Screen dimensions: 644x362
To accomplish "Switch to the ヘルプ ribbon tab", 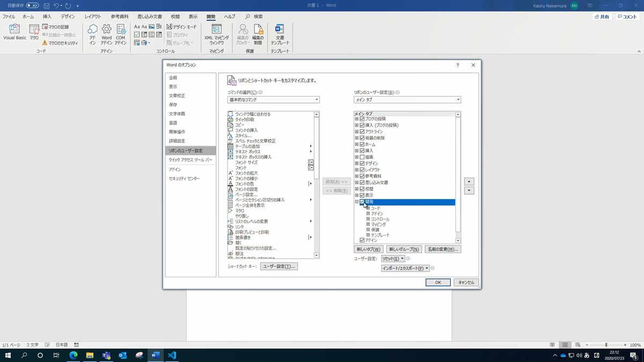I will click(x=230, y=17).
